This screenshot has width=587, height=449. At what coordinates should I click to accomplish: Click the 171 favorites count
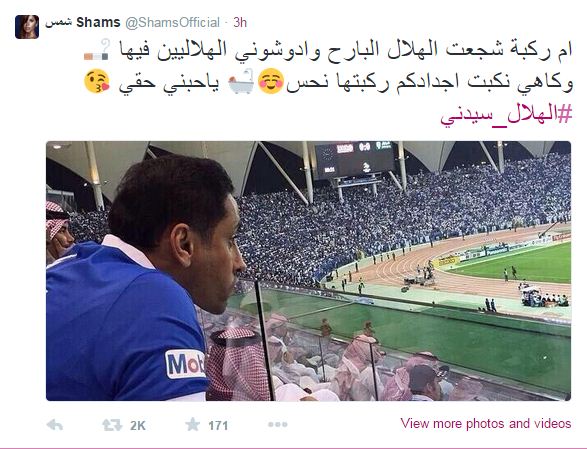[218, 425]
